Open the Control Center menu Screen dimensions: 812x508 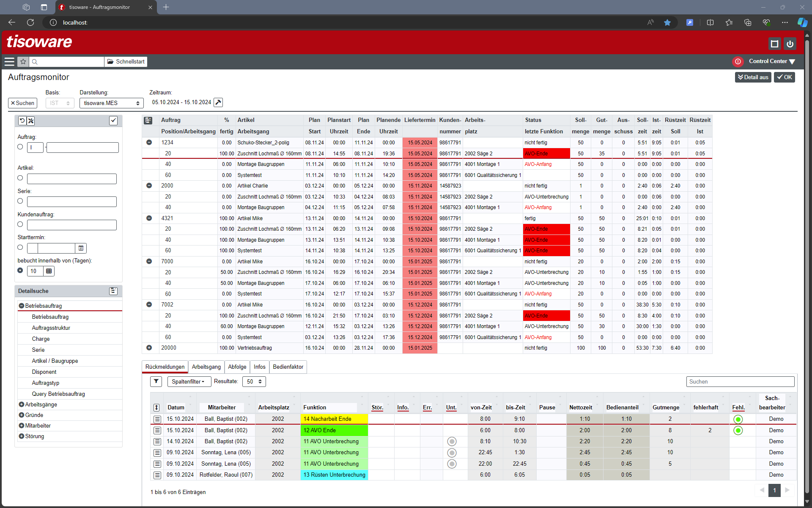point(772,61)
